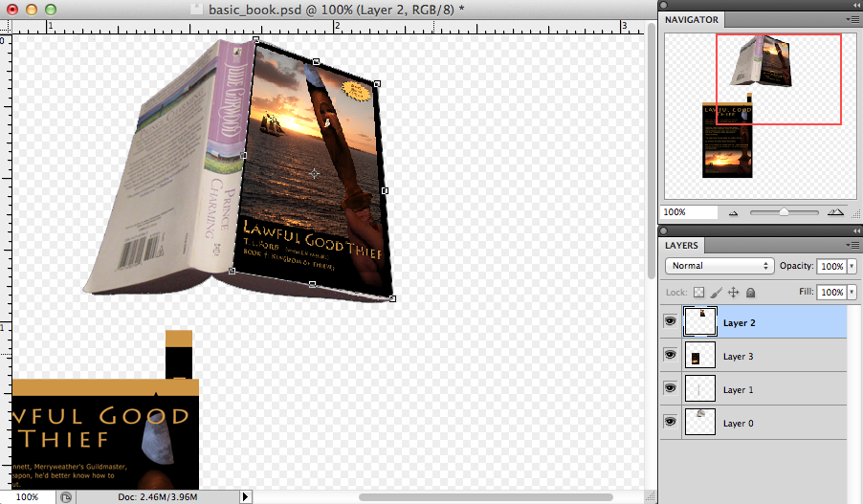Select the Navigator tab

pyautogui.click(x=692, y=20)
